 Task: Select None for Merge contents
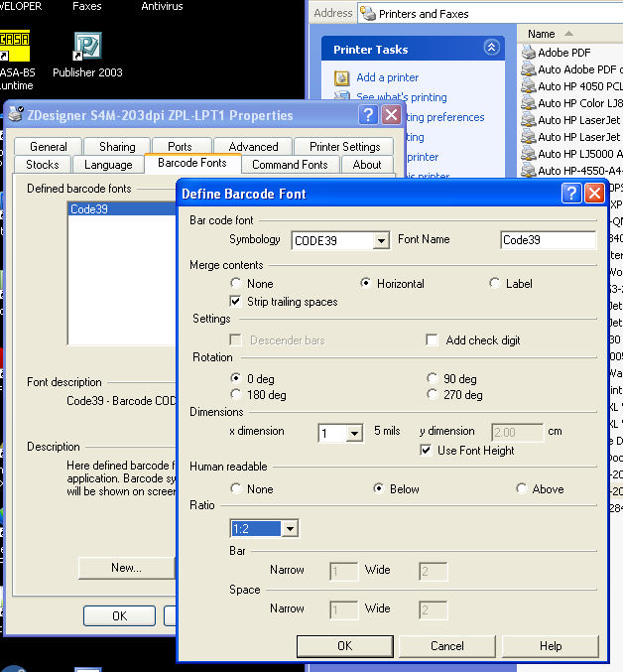tap(235, 283)
